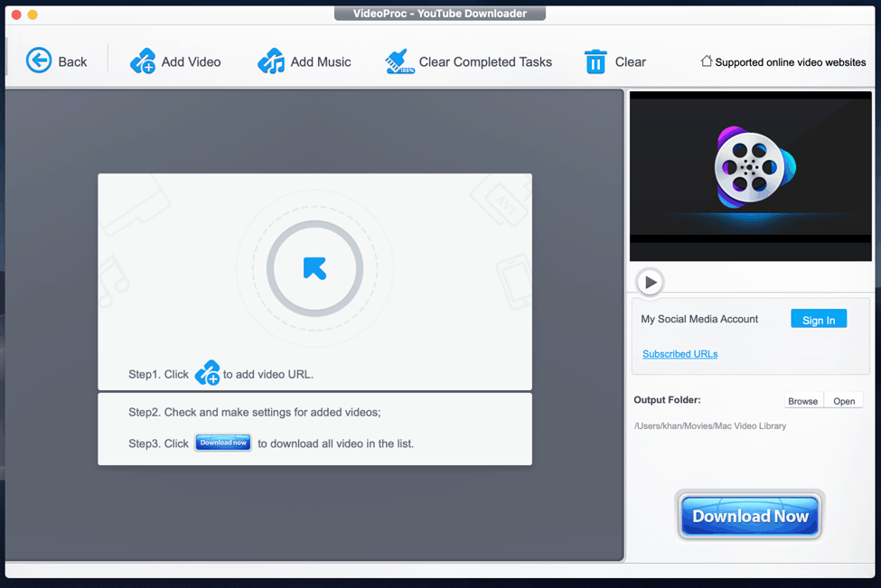881x588 pixels.
Task: Click the Download Now button
Action: pyautogui.click(x=749, y=516)
